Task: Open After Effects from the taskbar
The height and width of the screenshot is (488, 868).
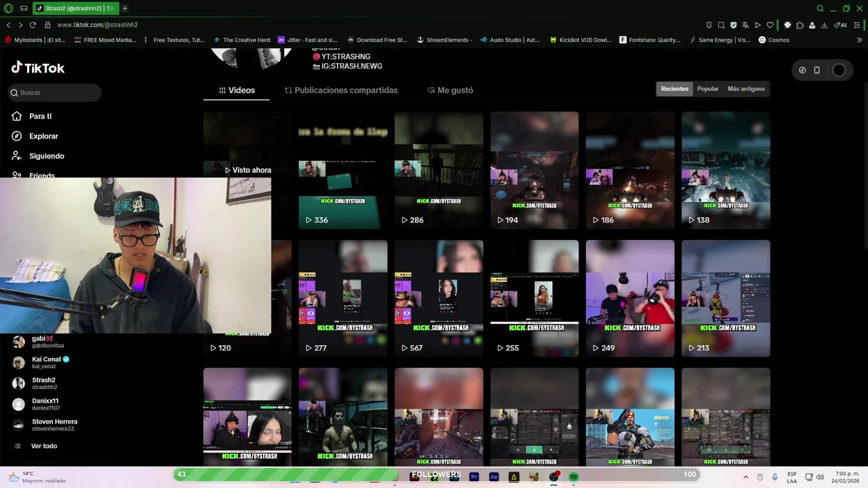Action: [494, 477]
